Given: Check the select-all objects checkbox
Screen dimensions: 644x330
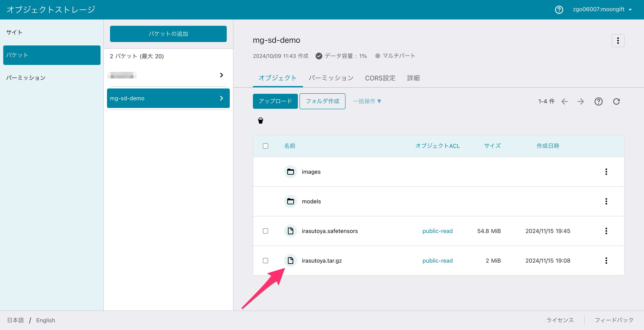Looking at the screenshot, I should [265, 146].
